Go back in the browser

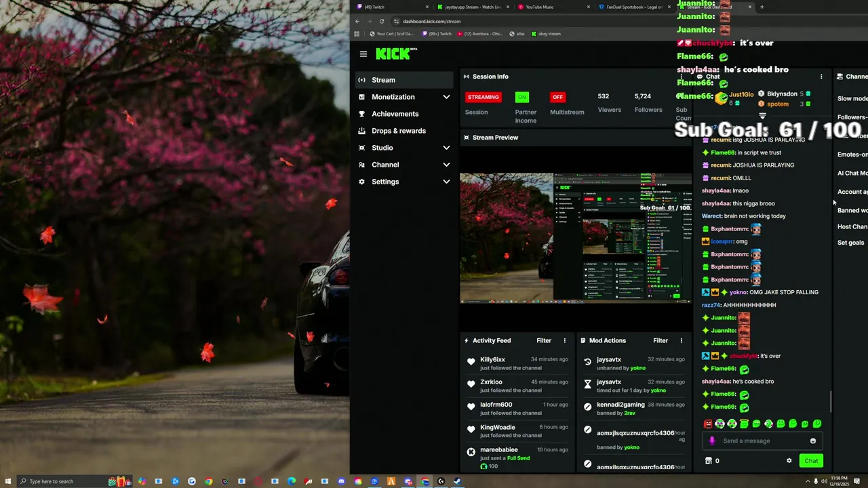pyautogui.click(x=357, y=21)
